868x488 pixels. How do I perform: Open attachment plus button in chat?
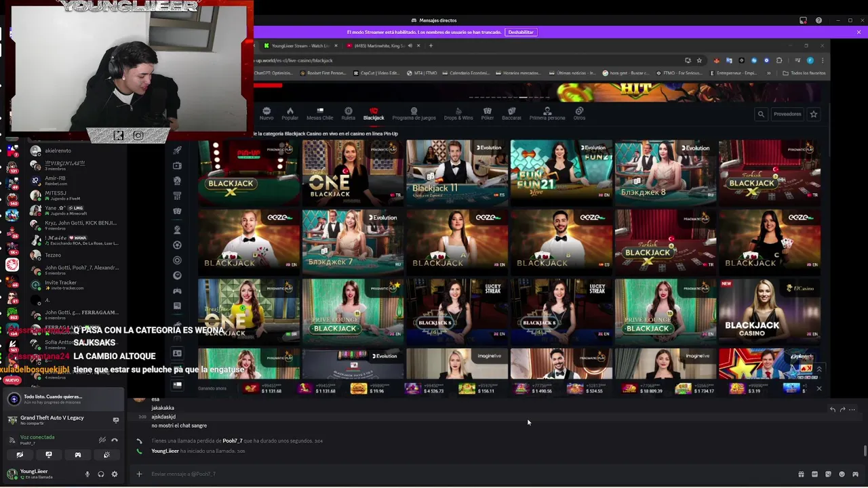pos(139,474)
